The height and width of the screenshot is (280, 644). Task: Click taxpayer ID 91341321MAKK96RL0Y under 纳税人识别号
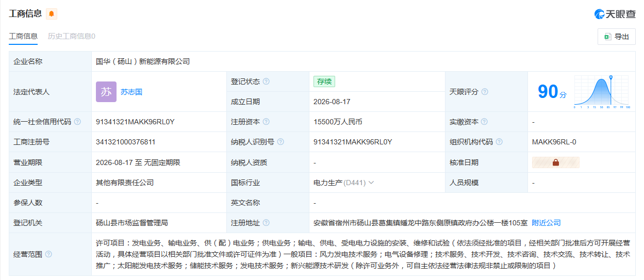(x=353, y=142)
